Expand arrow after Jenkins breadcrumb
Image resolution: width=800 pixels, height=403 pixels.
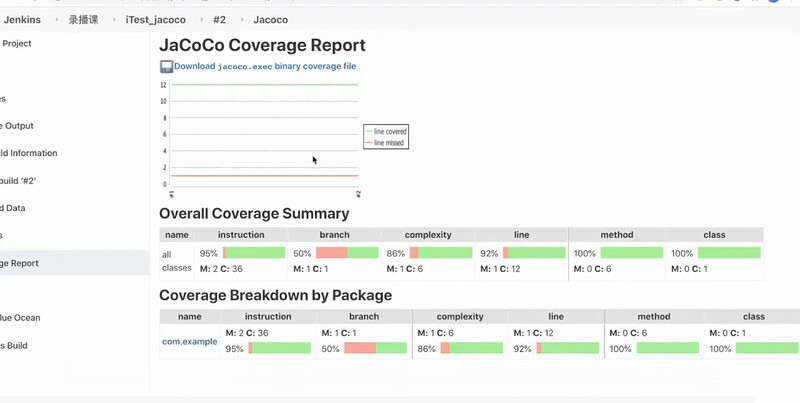pos(55,20)
